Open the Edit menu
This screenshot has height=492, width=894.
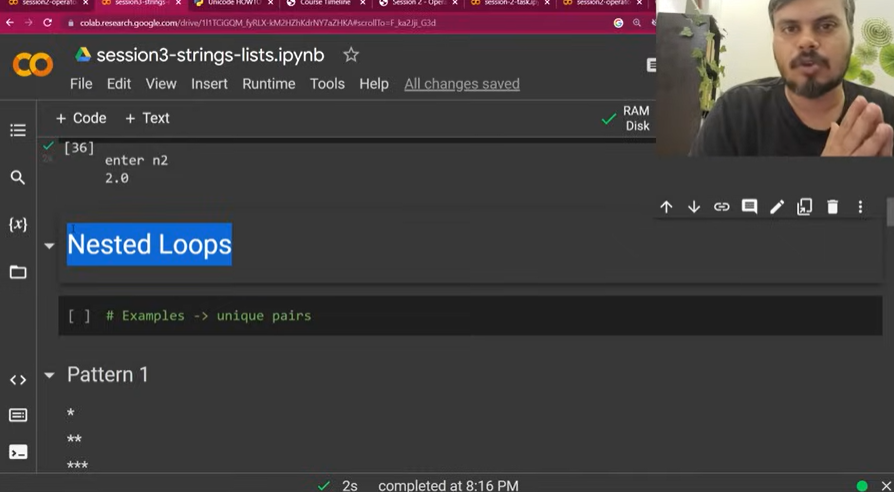coord(119,84)
